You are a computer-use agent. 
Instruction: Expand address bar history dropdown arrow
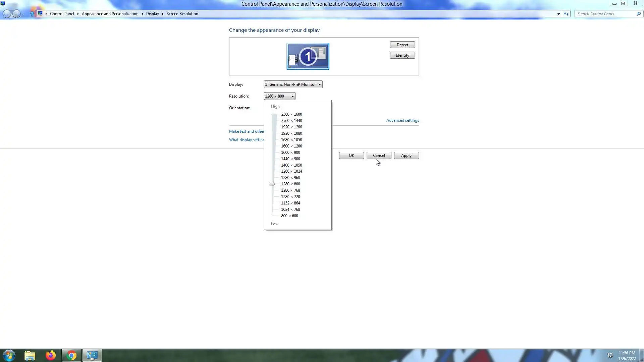pyautogui.click(x=558, y=14)
